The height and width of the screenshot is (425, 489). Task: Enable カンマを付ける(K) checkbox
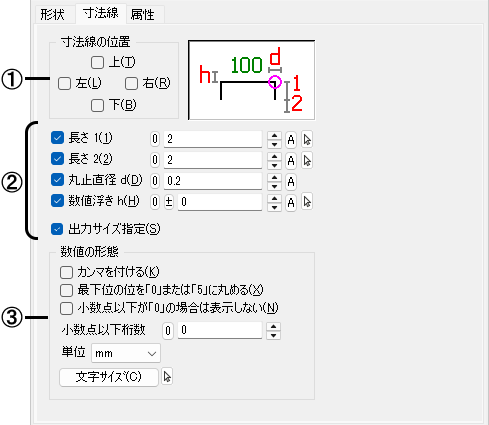tap(66, 272)
